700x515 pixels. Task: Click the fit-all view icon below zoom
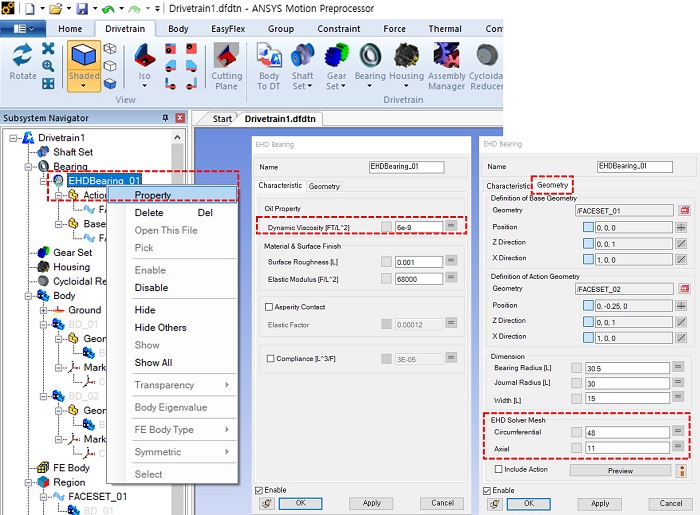(x=48, y=83)
